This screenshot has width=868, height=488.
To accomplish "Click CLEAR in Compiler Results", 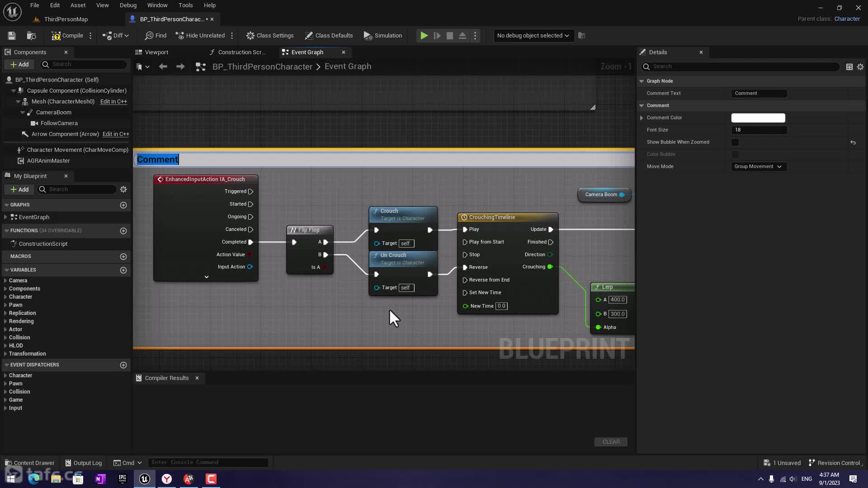I will click(611, 442).
